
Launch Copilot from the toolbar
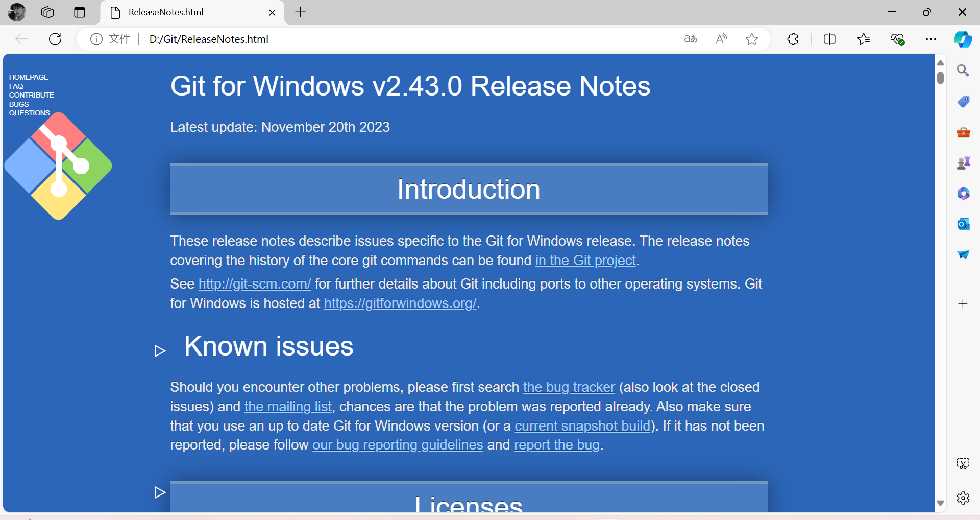click(x=963, y=39)
